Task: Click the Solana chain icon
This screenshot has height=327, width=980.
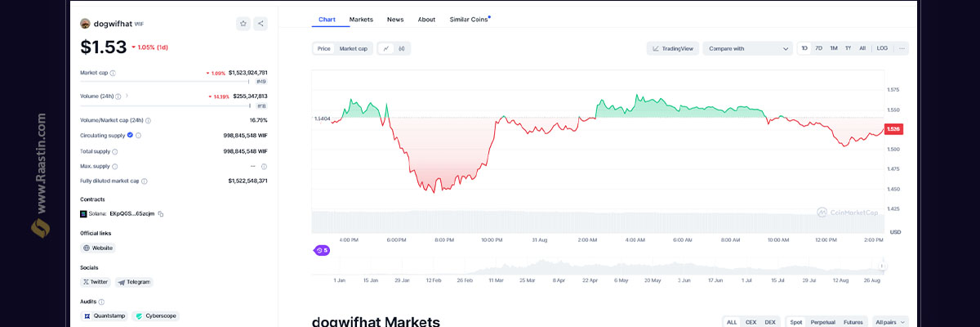Action: [83, 213]
